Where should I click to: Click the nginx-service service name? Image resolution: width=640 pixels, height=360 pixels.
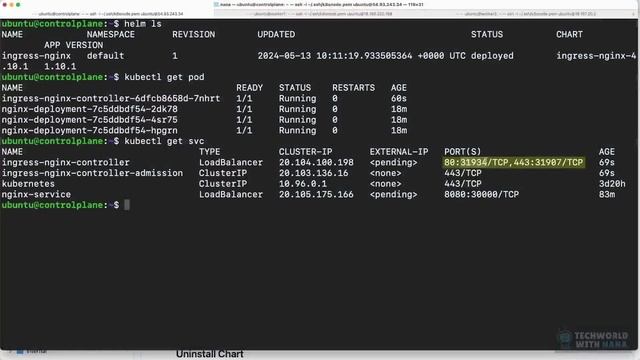(36, 194)
